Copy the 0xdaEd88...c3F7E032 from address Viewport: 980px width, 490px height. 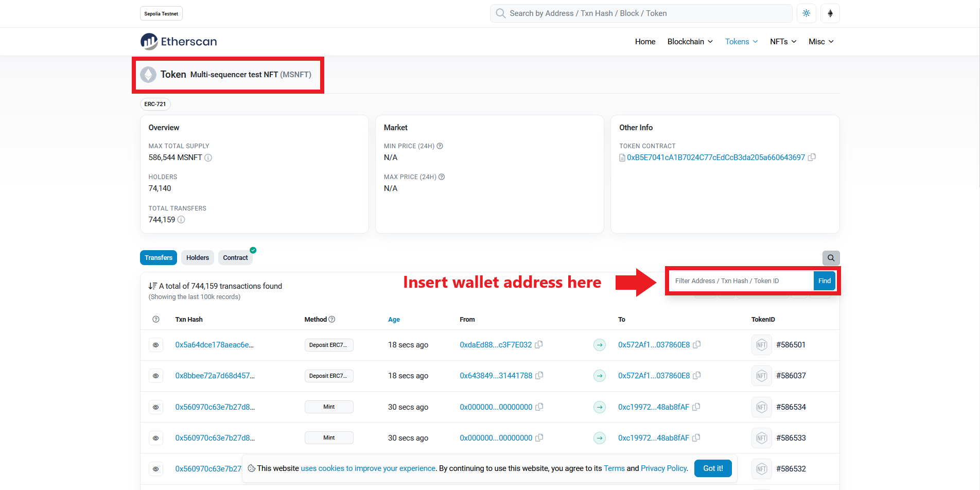(539, 345)
